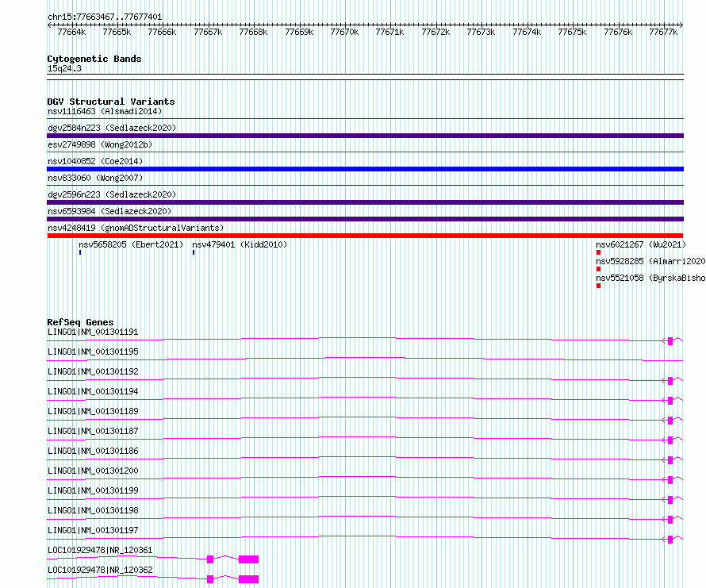Open the nsv833060 (Wong2007) variant label

coord(95,178)
